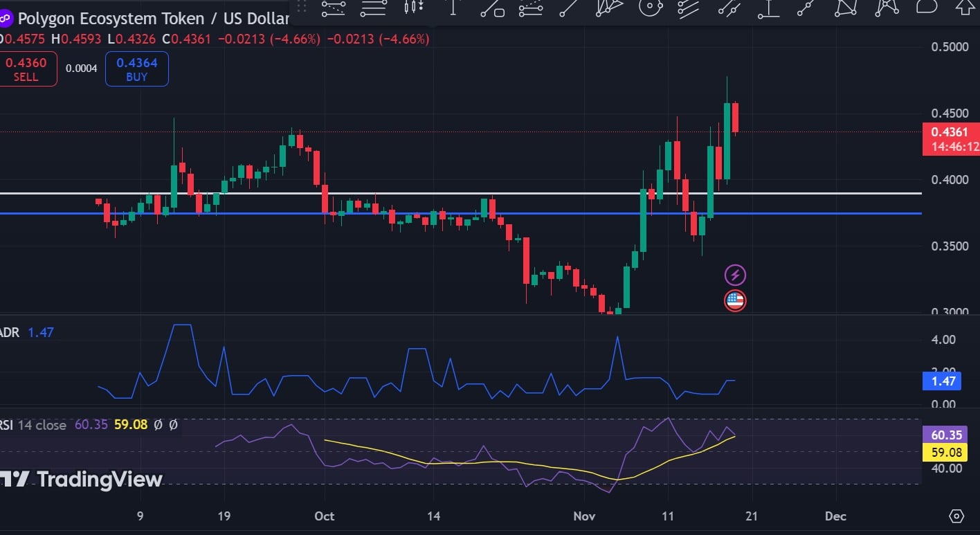This screenshot has height=535, width=980.
Task: Open chart settings gear at bottom right
Action: point(956,516)
